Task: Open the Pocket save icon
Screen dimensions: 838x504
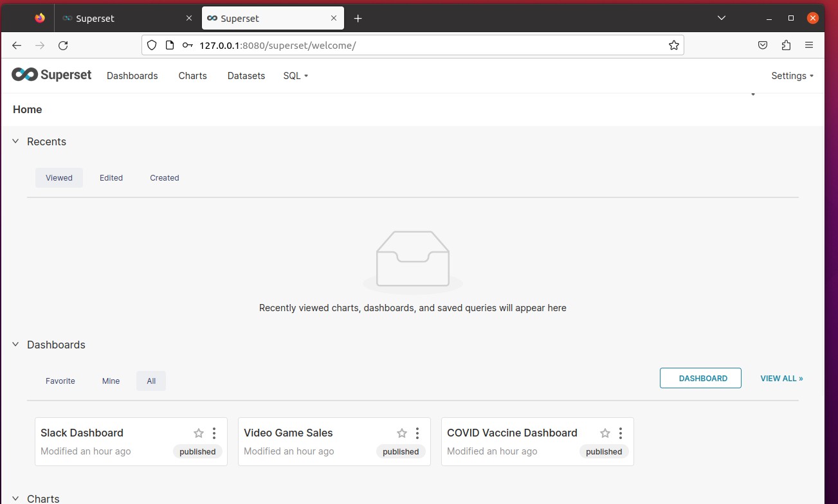Action: [x=762, y=45]
